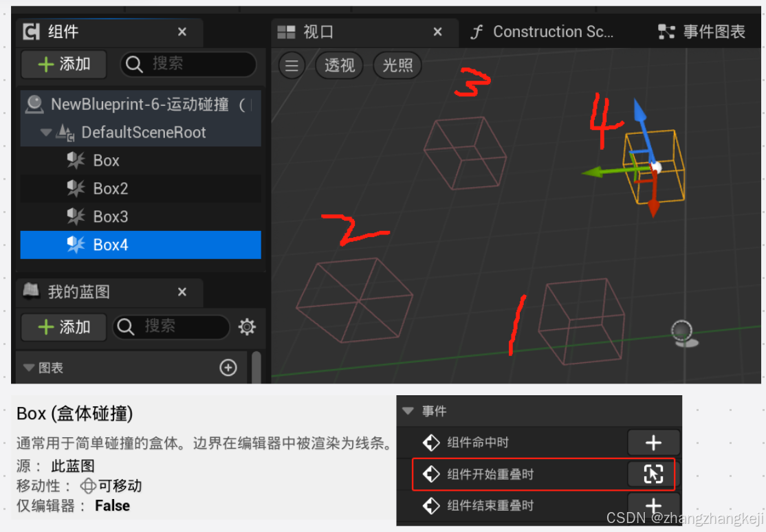Collapse the 图表 section in 我的蓝图
This screenshot has height=532, width=766.
pyautogui.click(x=29, y=367)
